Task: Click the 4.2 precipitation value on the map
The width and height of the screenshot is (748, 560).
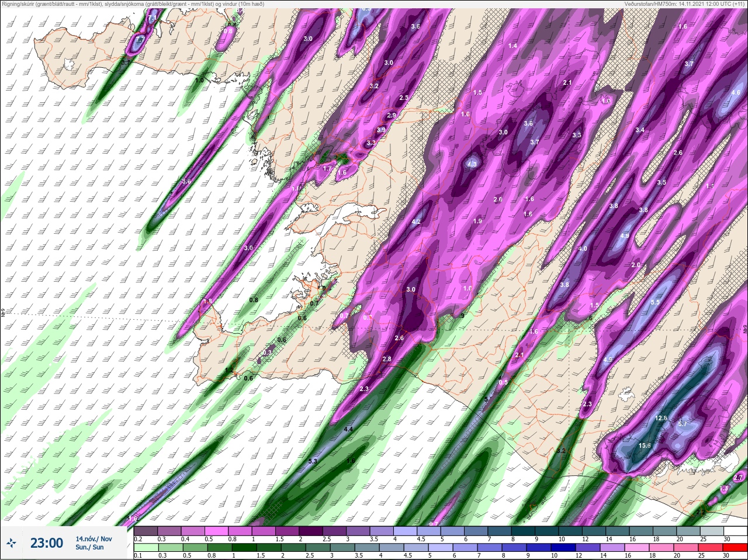Action: [416, 222]
